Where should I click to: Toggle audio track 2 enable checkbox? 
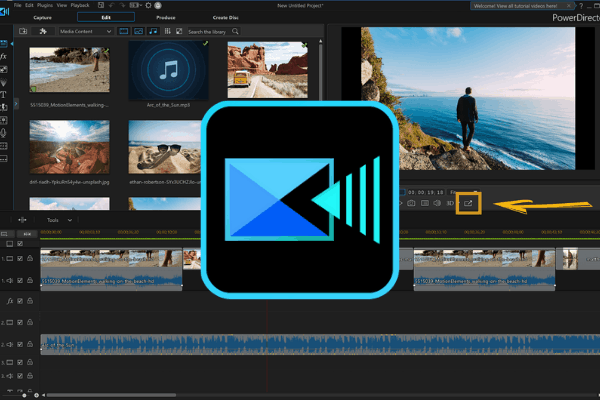pos(20,344)
